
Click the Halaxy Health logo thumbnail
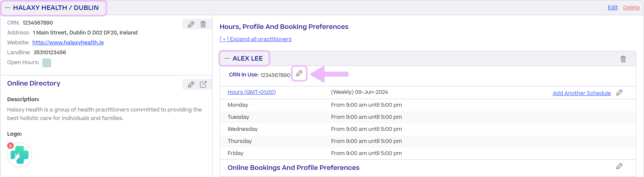pos(20,155)
